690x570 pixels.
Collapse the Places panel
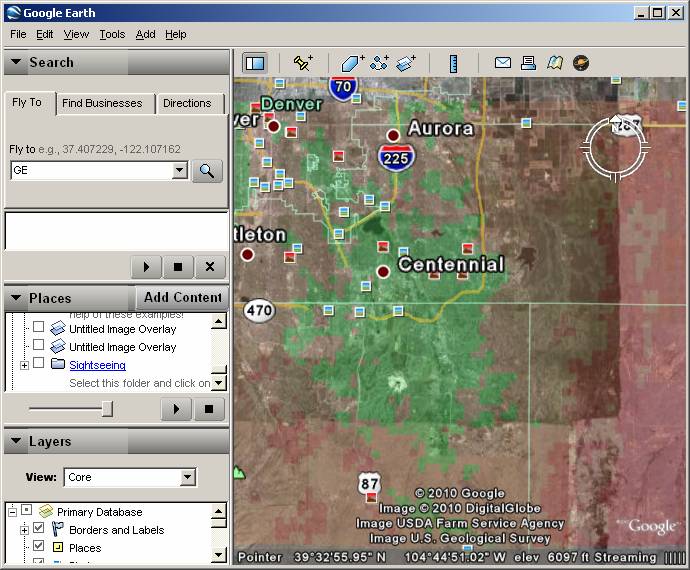click(x=16, y=298)
